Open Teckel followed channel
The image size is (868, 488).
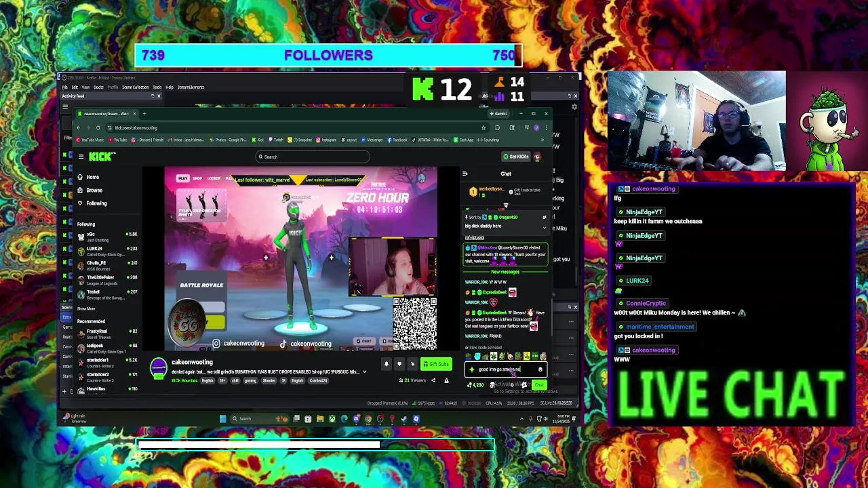tap(107, 293)
